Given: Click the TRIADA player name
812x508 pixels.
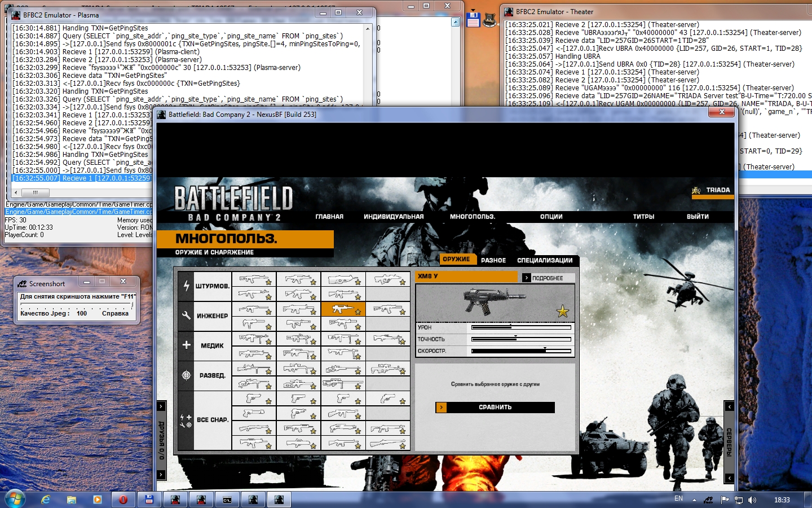Looking at the screenshot, I should click(718, 190).
